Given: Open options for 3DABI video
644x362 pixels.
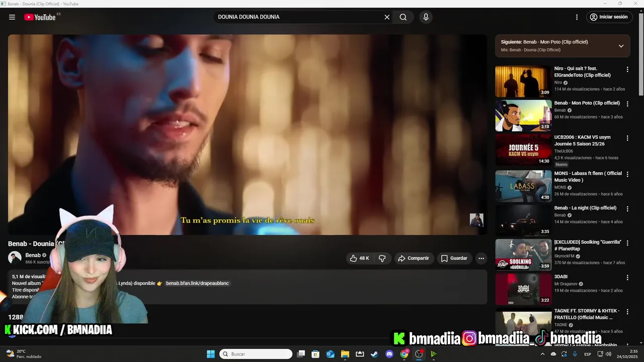Looking at the screenshot, I should click(x=627, y=277).
